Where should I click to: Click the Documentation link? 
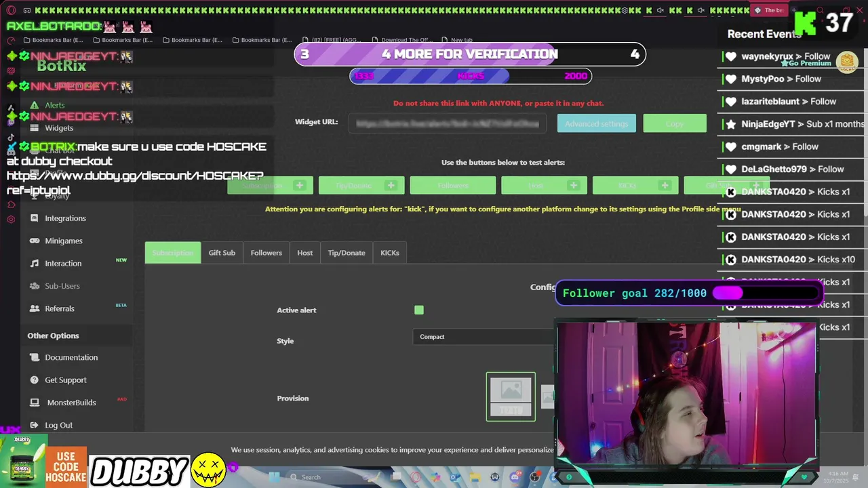[71, 357]
